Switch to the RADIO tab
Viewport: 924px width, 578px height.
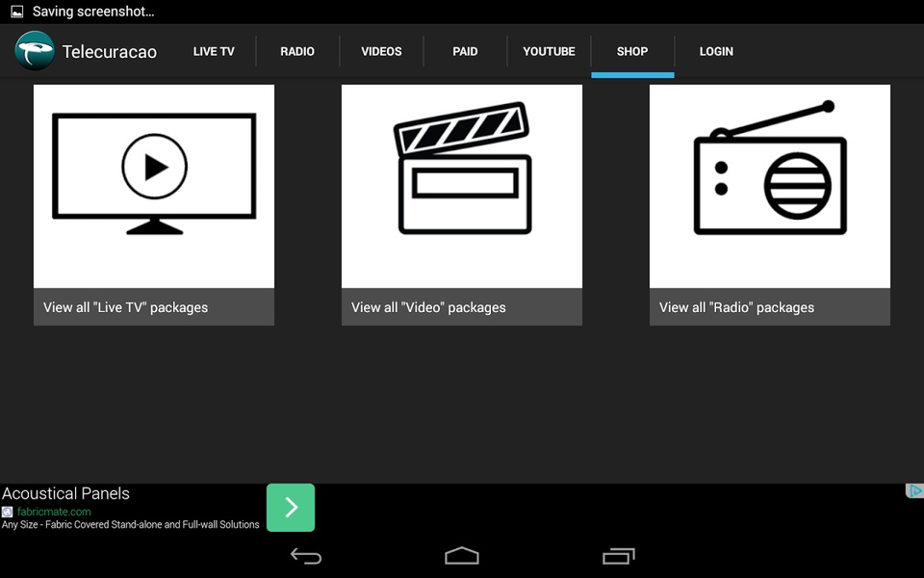click(x=297, y=51)
